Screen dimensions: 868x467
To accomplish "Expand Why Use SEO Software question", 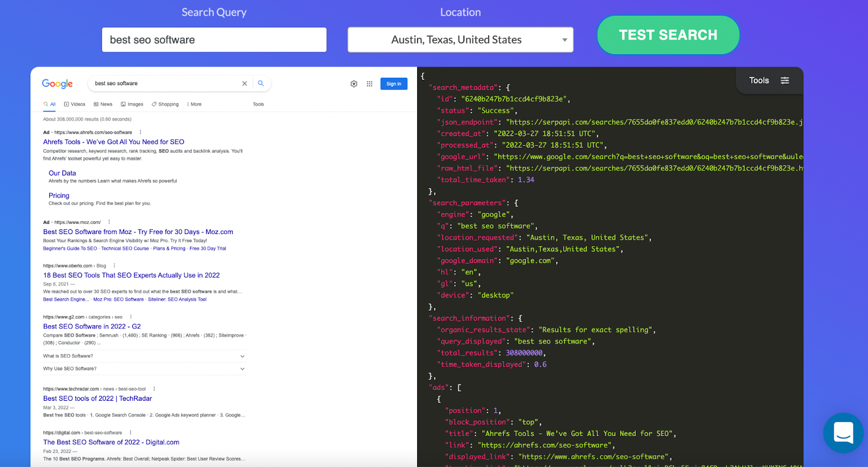I will click(145, 369).
